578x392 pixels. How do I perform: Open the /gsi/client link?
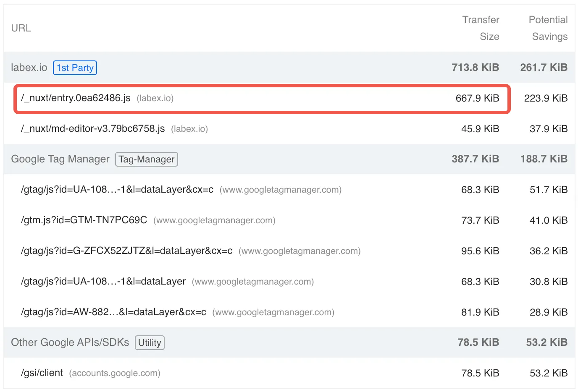click(42, 373)
